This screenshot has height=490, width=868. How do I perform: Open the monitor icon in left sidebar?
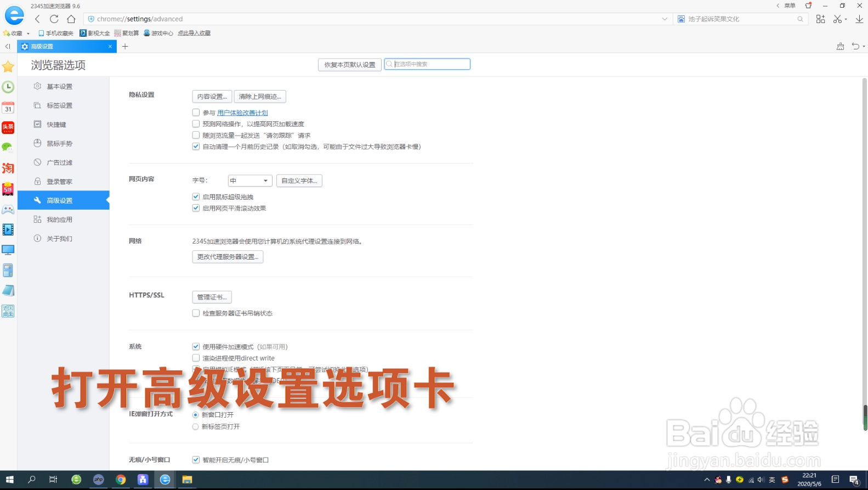(x=8, y=250)
